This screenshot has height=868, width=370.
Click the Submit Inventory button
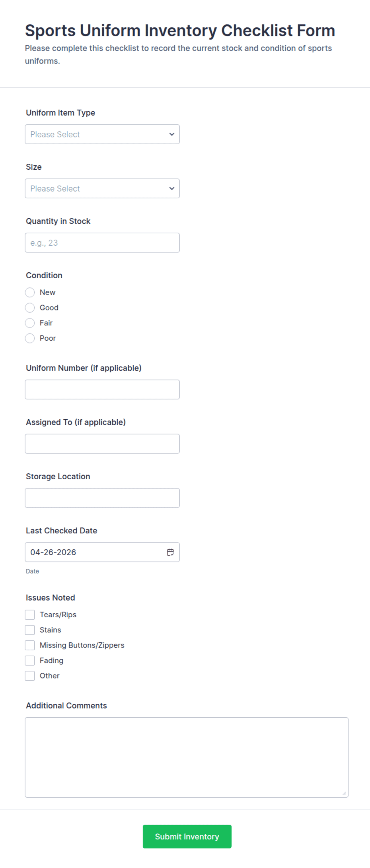[187, 837]
